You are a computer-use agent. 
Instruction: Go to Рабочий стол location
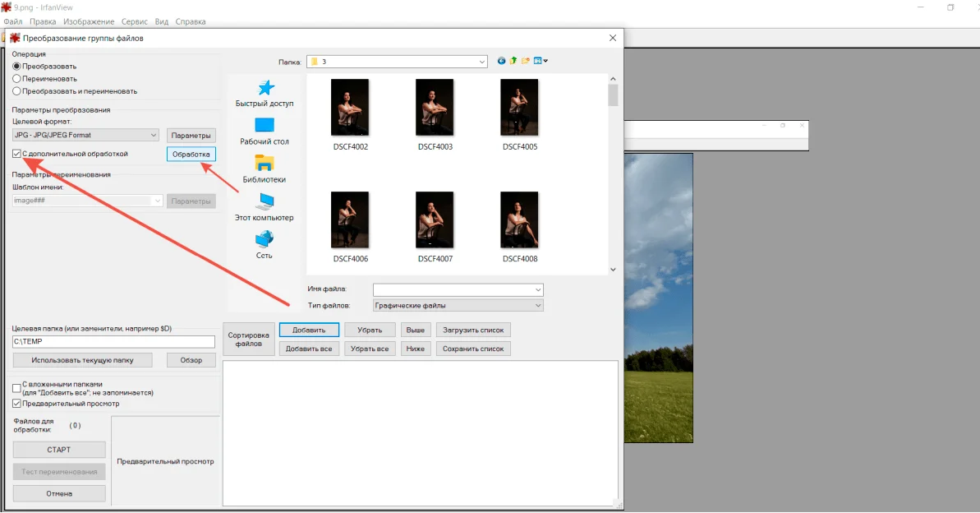265,132
